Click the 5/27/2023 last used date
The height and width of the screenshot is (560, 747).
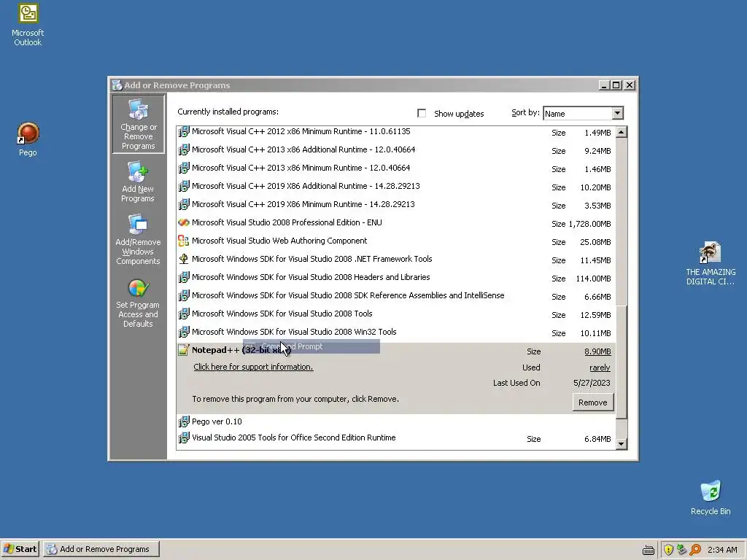(592, 383)
